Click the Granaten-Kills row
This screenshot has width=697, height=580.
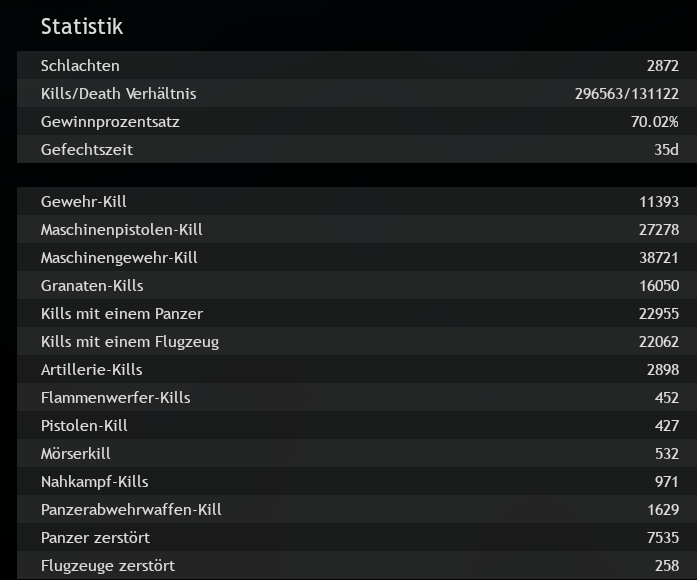tap(357, 285)
